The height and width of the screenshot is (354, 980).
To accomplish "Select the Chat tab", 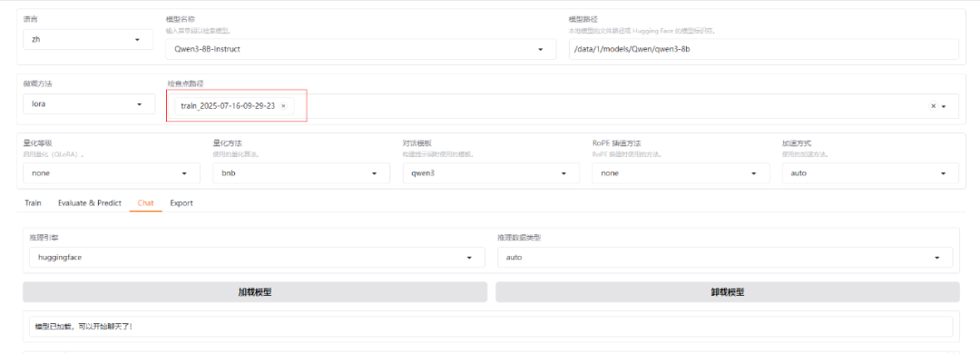I will [x=145, y=203].
